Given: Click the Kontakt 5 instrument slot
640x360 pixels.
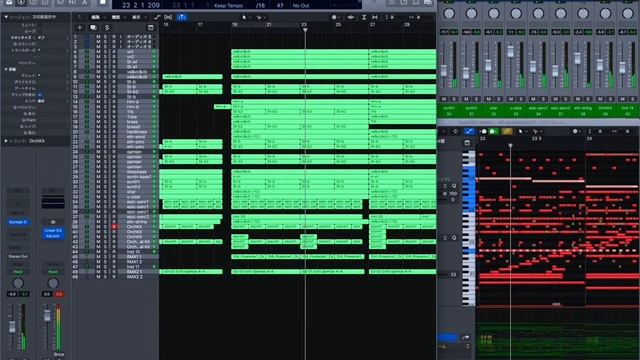Looking at the screenshot, I should (18, 222).
